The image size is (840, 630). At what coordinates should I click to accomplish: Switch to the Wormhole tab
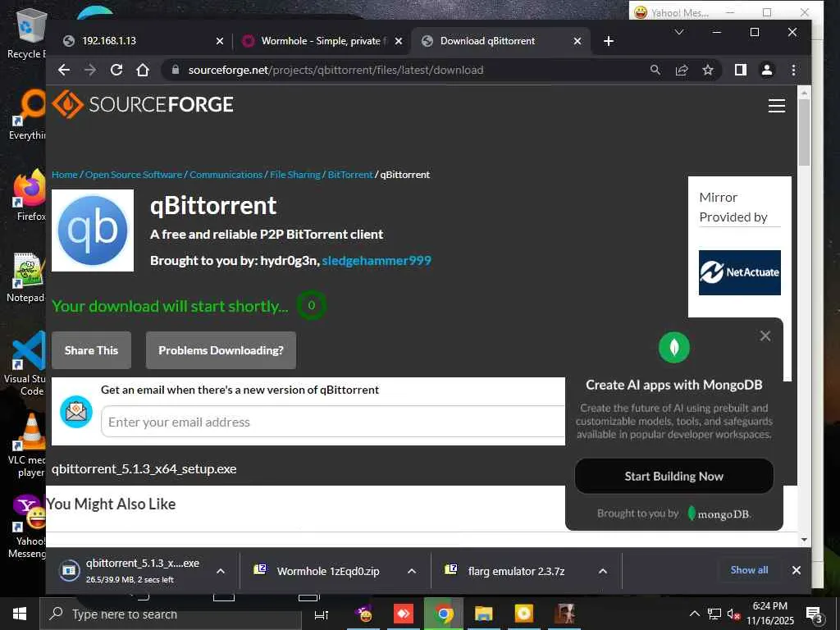point(321,41)
